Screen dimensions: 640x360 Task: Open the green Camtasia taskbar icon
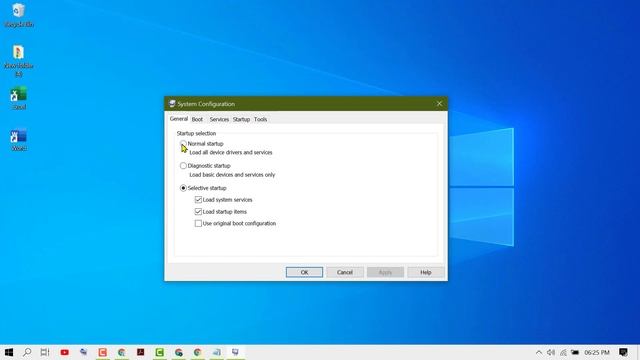point(159,352)
